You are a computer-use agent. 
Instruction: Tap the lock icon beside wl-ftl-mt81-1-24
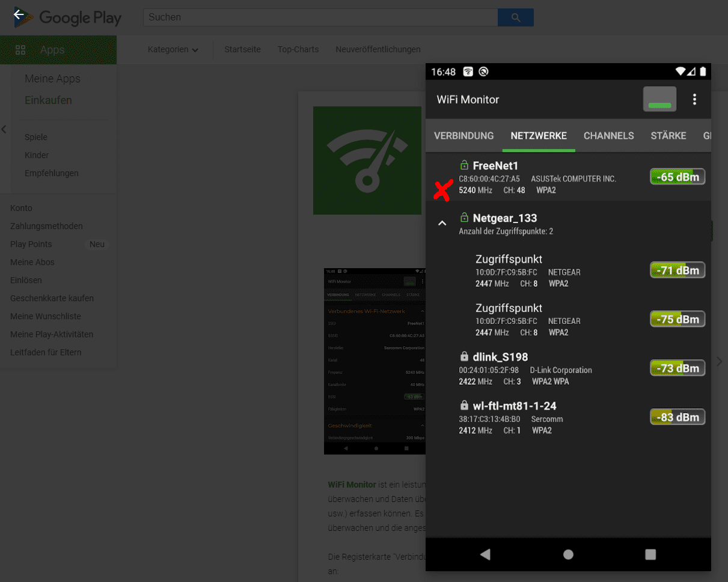pos(463,405)
